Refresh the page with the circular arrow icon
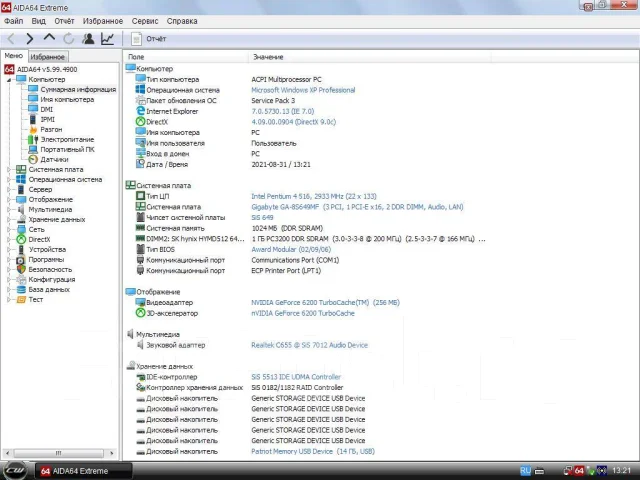Viewport: 640px width, 480px height. [69, 39]
